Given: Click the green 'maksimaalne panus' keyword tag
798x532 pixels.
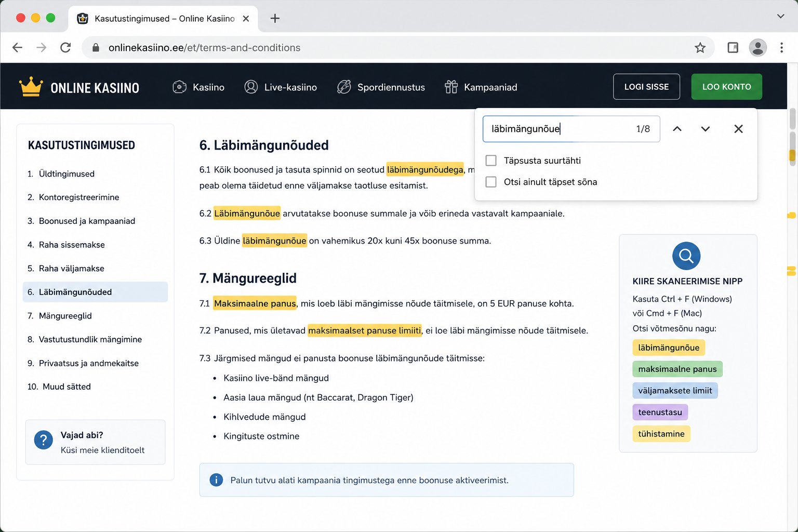Looking at the screenshot, I should point(677,369).
